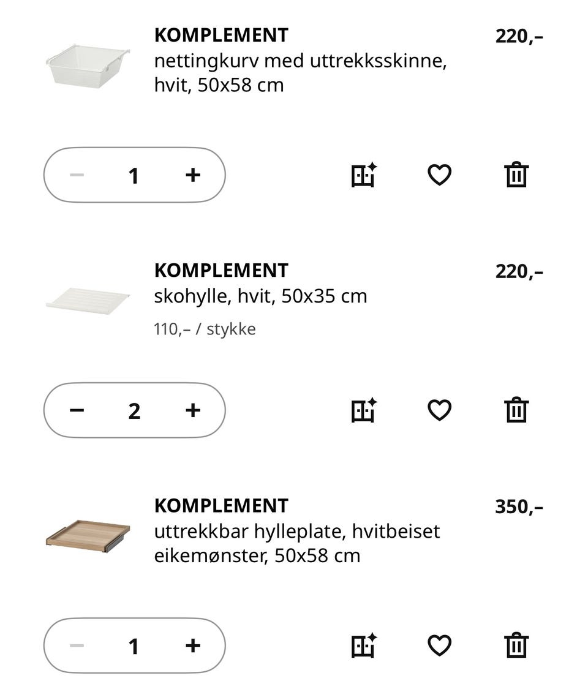Click the nettingkurv quantity field showing 1

pos(134,175)
